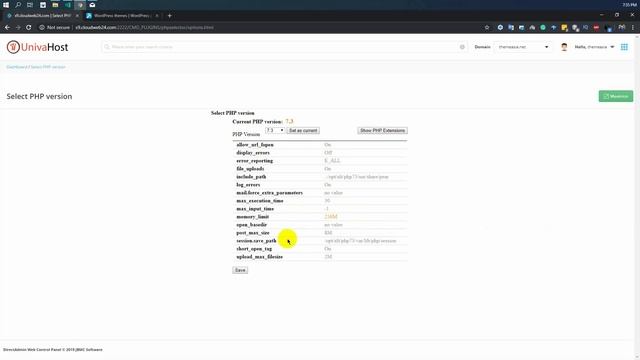Screen dimensions: 640x360
Task: Click the session.save_path value
Action: (x=361, y=241)
